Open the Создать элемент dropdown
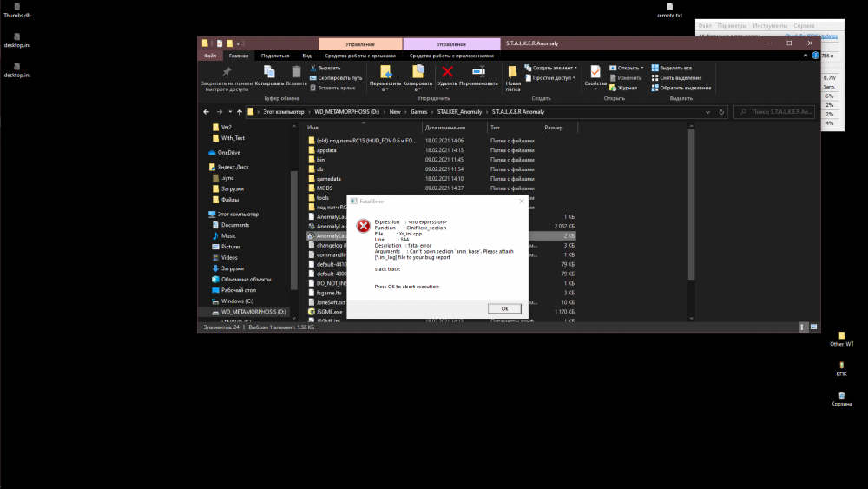This screenshot has height=489, width=868. point(551,68)
